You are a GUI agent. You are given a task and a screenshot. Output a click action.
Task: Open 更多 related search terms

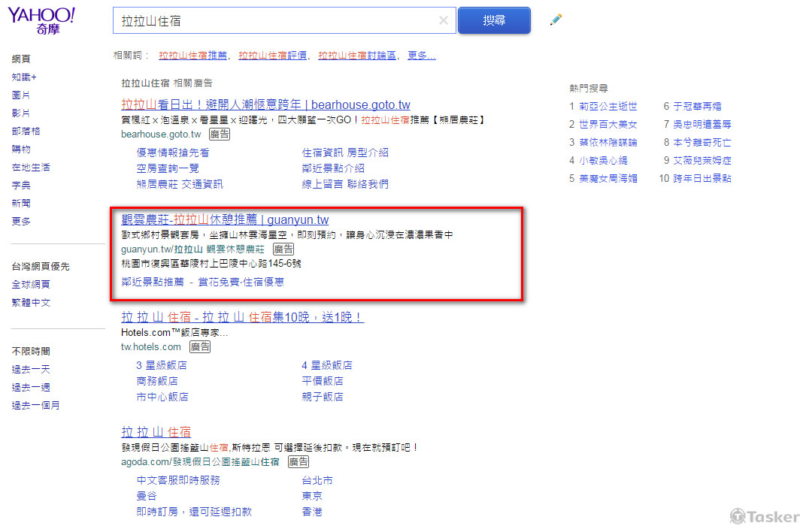pyautogui.click(x=421, y=55)
